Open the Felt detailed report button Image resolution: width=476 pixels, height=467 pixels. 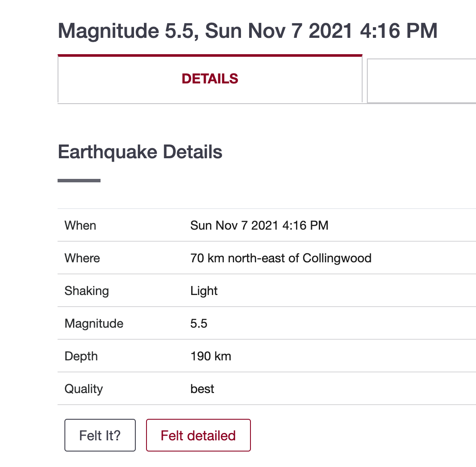198,435
